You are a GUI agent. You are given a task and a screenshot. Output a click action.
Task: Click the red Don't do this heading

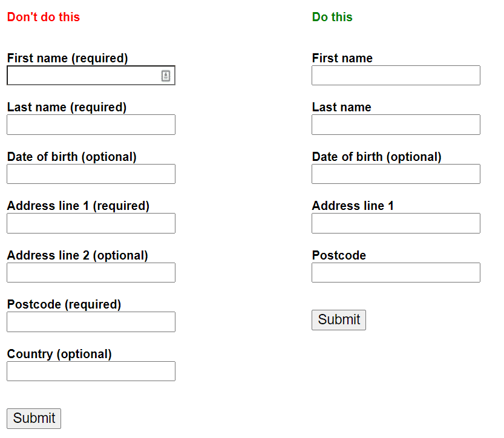point(43,17)
